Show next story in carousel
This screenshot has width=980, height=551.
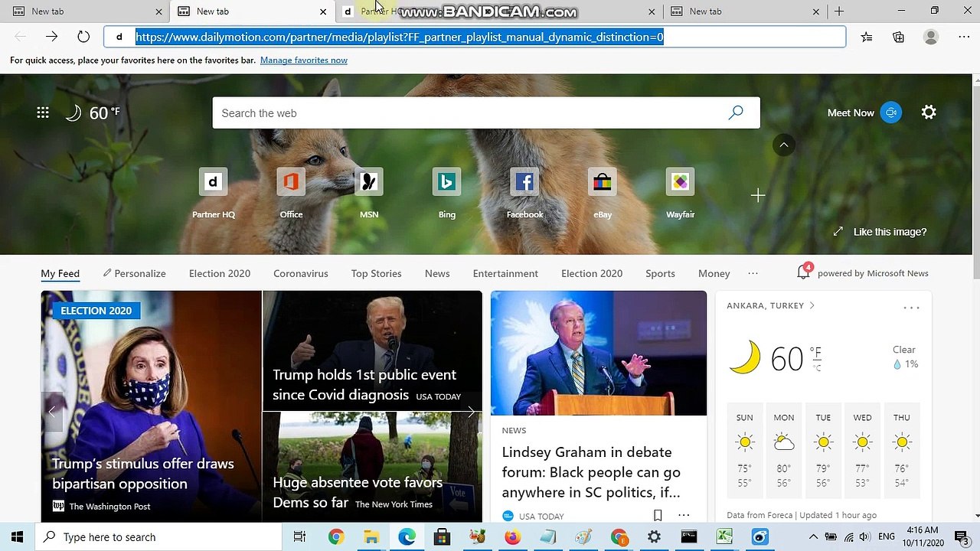coord(471,411)
